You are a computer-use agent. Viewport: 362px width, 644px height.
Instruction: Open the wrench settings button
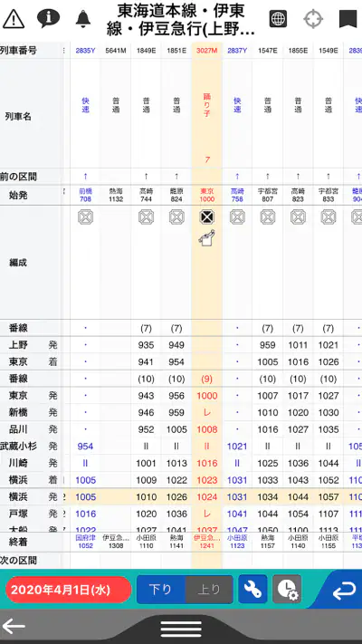pos(252,590)
